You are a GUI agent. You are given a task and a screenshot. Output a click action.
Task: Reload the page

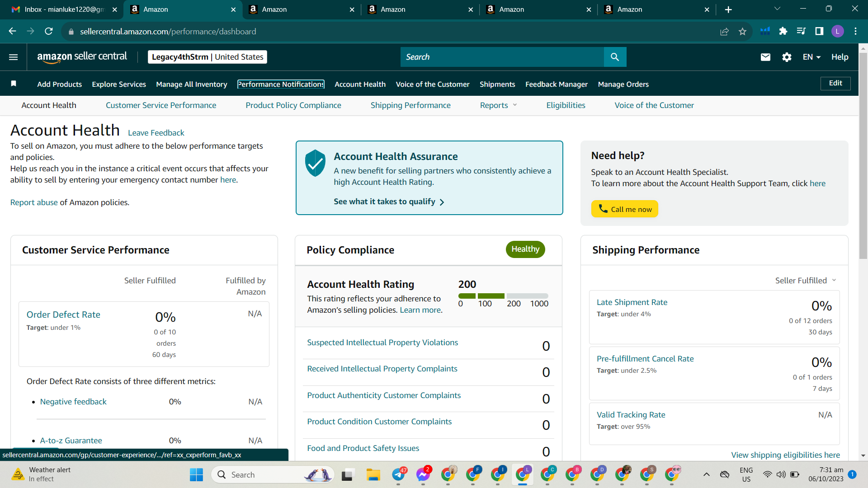coord(49,31)
